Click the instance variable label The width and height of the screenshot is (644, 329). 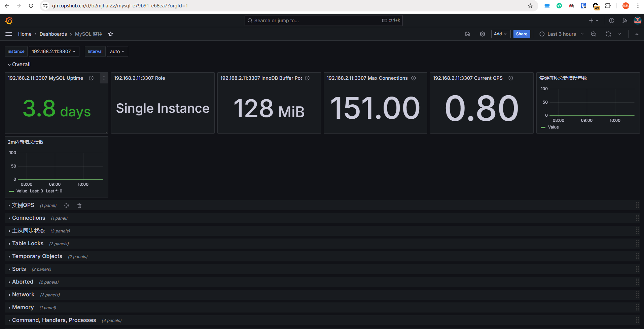[x=16, y=51]
